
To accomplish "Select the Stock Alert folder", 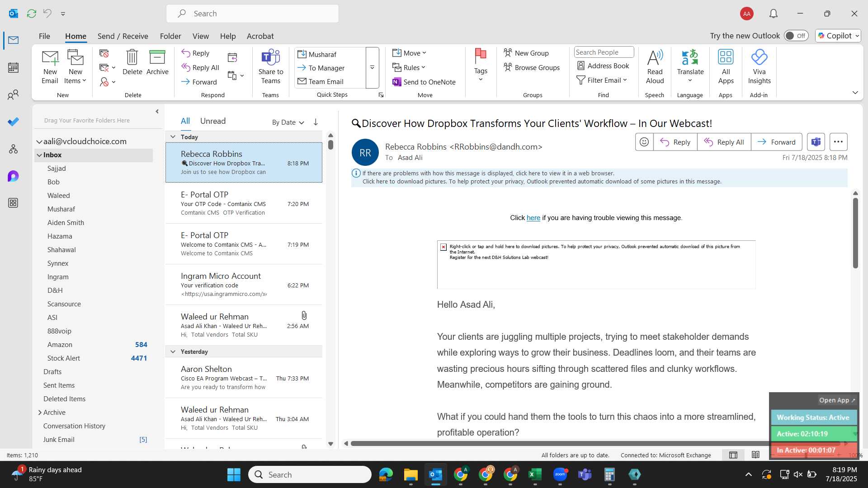I will click(94, 358).
